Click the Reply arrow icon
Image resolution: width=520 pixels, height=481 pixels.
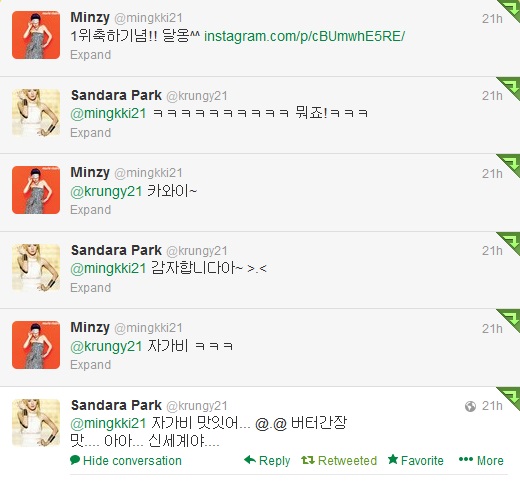pos(250,460)
